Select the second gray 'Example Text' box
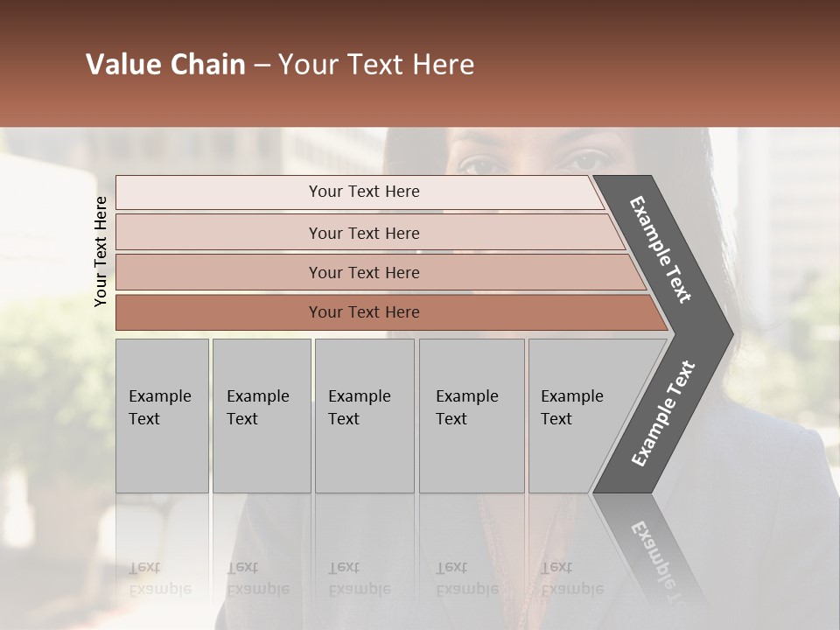 tap(262, 416)
